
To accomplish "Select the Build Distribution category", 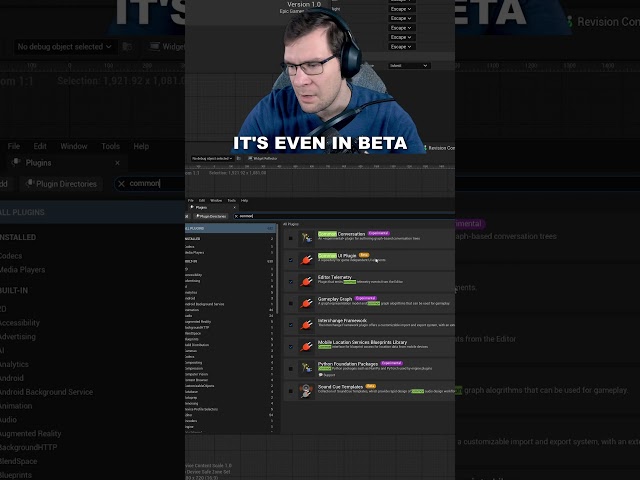I will click(x=229, y=345).
